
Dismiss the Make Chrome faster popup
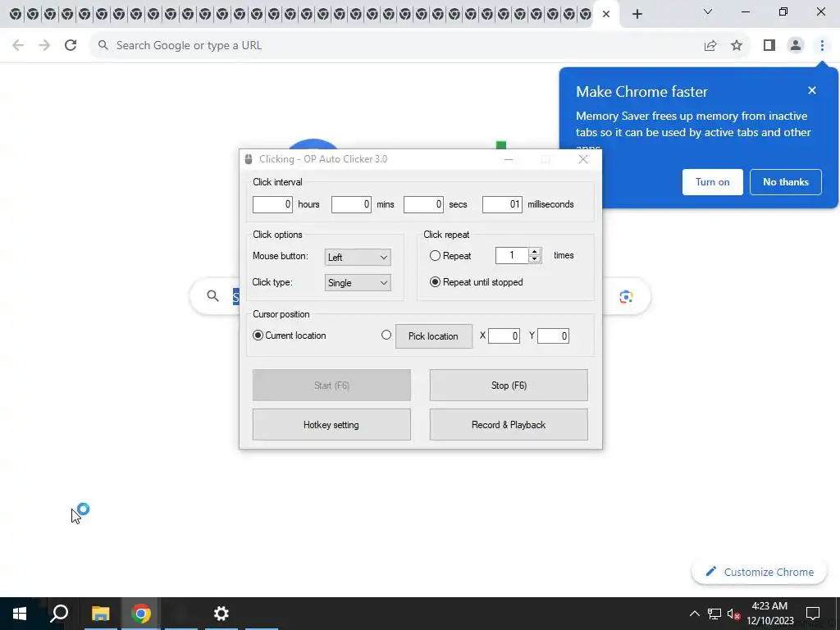pos(812,90)
